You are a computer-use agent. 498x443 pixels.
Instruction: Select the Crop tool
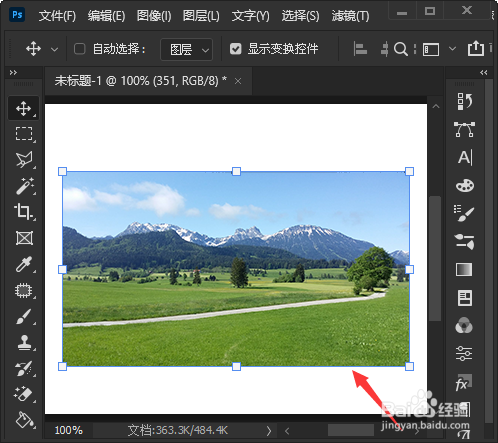23,212
